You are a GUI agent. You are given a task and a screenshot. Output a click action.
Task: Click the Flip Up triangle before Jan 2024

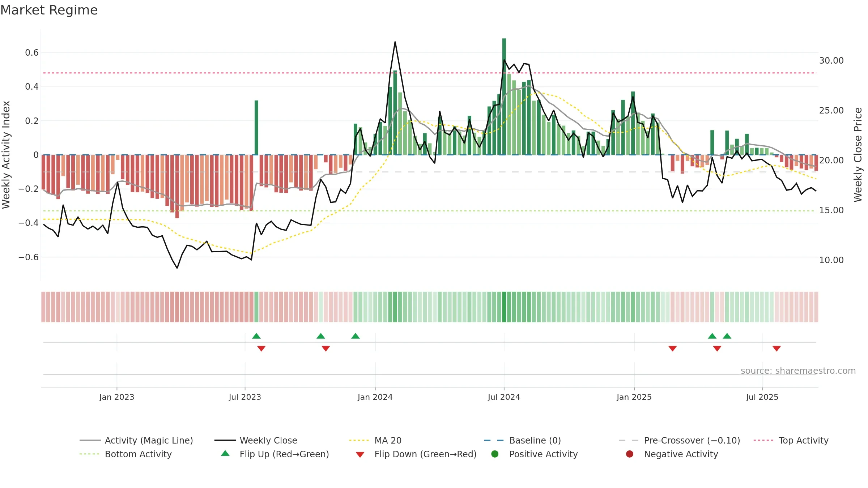click(x=356, y=336)
